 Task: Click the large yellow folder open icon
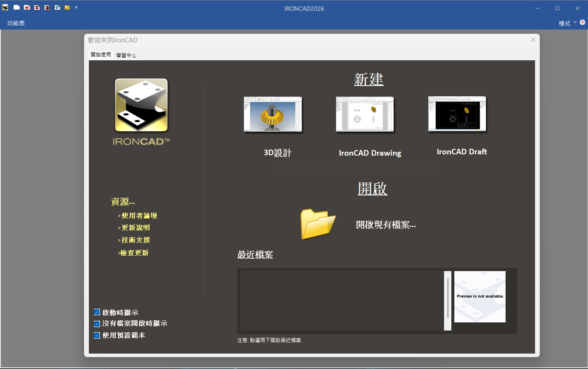point(318,224)
